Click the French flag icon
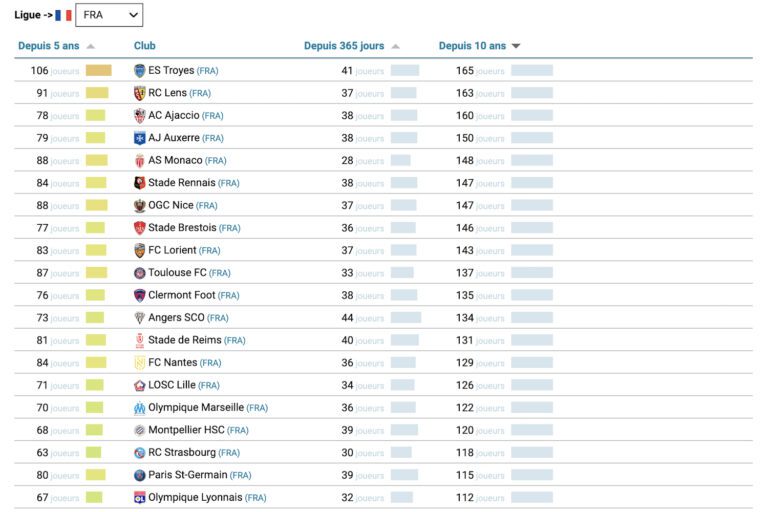Viewport: 768px width, 512px height. (63, 15)
